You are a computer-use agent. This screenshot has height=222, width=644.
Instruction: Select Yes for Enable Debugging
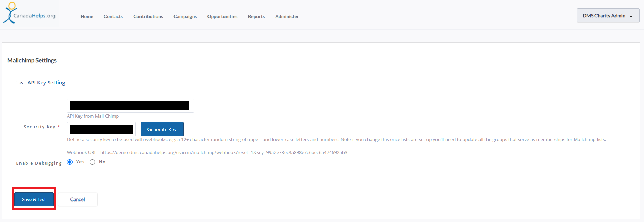(70, 162)
